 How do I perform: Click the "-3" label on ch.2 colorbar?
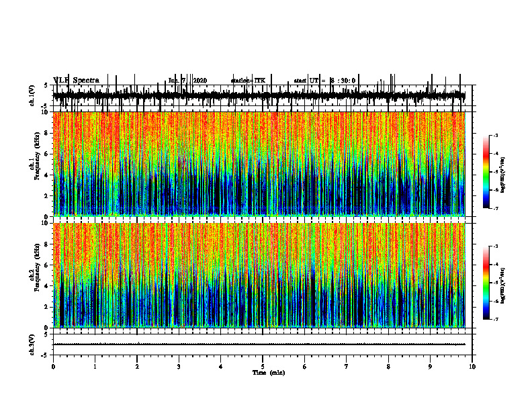coord(496,246)
